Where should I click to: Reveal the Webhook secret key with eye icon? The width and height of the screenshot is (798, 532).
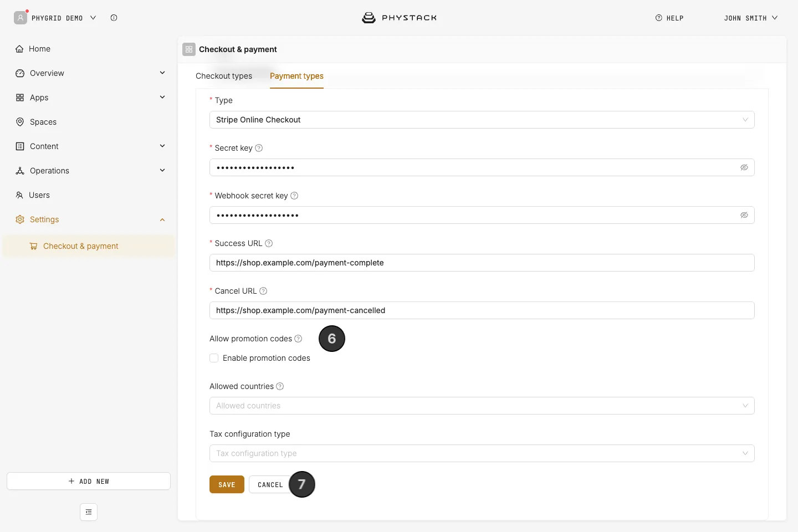(x=744, y=215)
